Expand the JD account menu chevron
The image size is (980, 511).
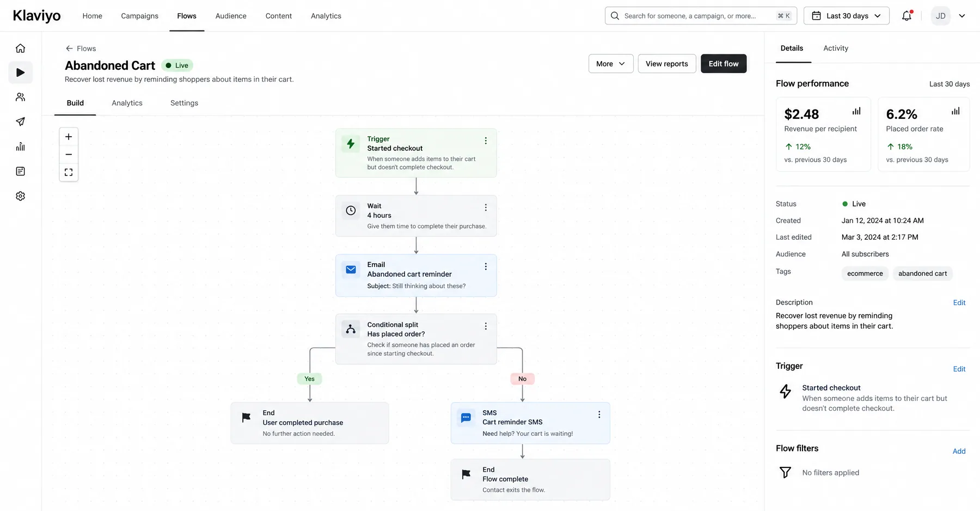click(x=962, y=16)
